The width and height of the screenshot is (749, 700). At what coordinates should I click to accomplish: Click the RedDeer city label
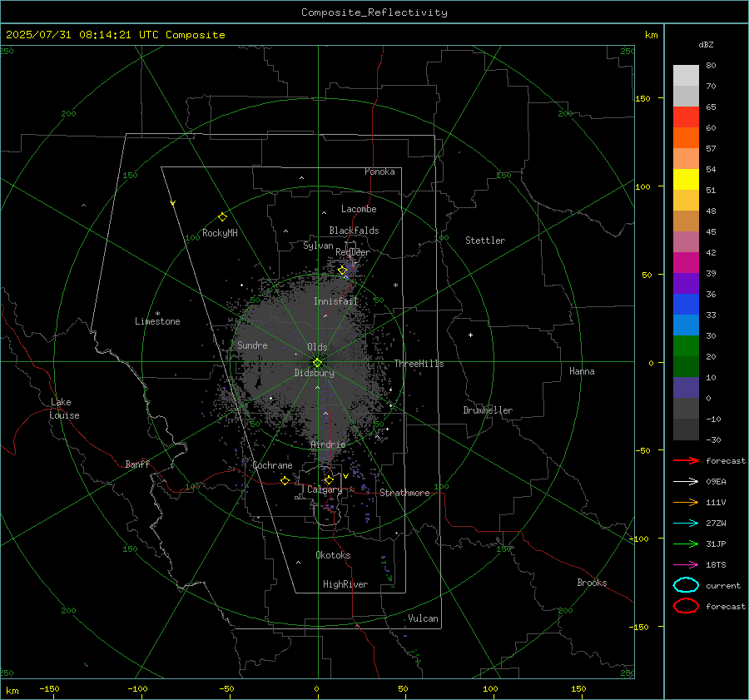click(353, 252)
